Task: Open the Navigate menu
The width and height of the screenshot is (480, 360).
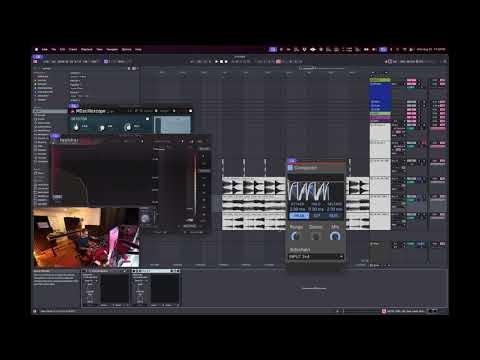Action: (112, 49)
